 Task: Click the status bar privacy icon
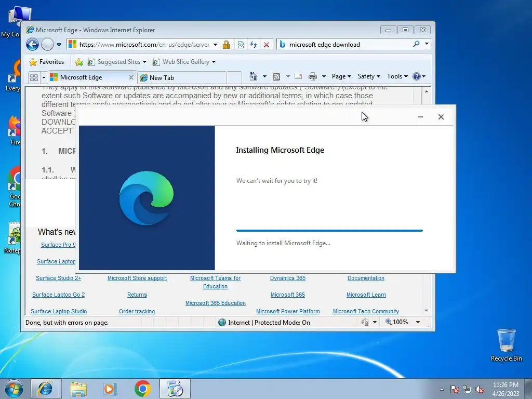[x=365, y=322]
